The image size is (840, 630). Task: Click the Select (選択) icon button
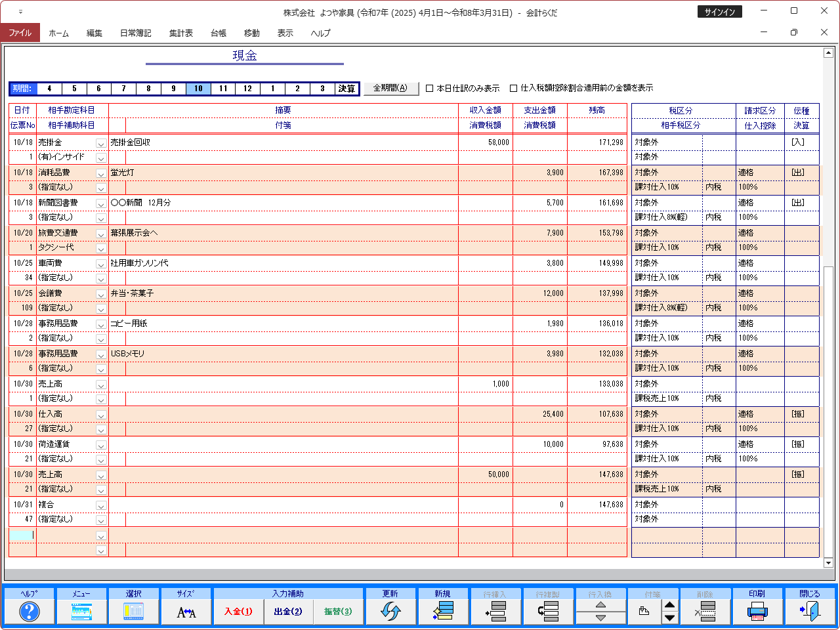point(134,612)
